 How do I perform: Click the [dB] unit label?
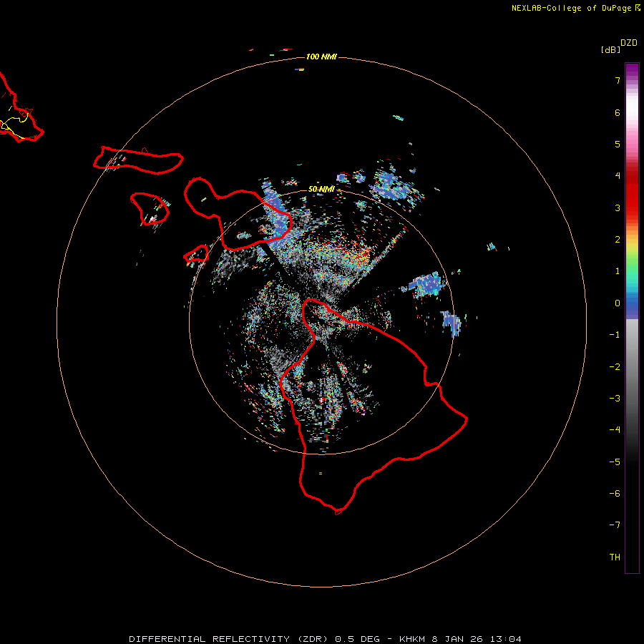[x=611, y=50]
